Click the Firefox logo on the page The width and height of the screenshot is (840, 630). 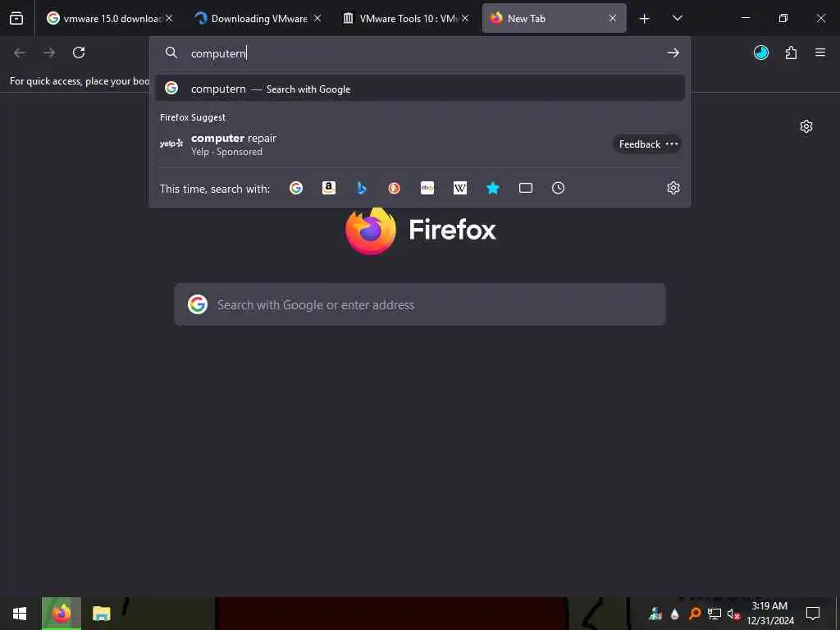tap(371, 231)
